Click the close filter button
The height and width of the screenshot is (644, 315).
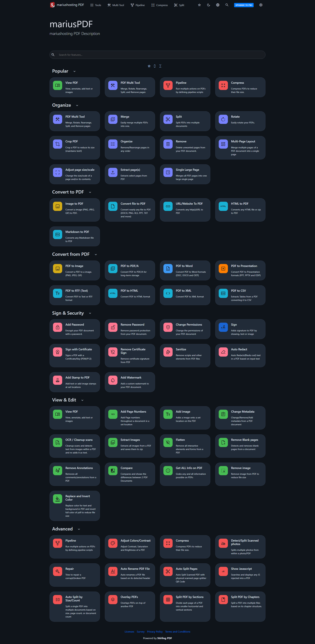[x=160, y=66]
